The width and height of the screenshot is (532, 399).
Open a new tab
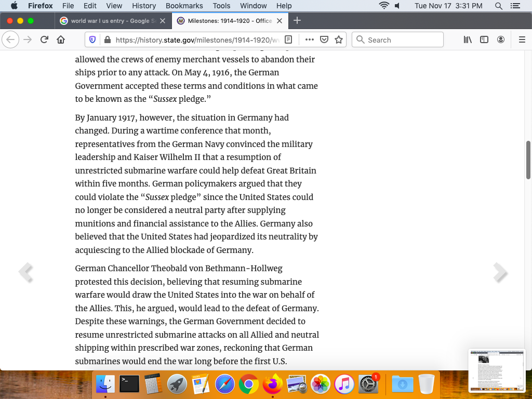tap(297, 21)
